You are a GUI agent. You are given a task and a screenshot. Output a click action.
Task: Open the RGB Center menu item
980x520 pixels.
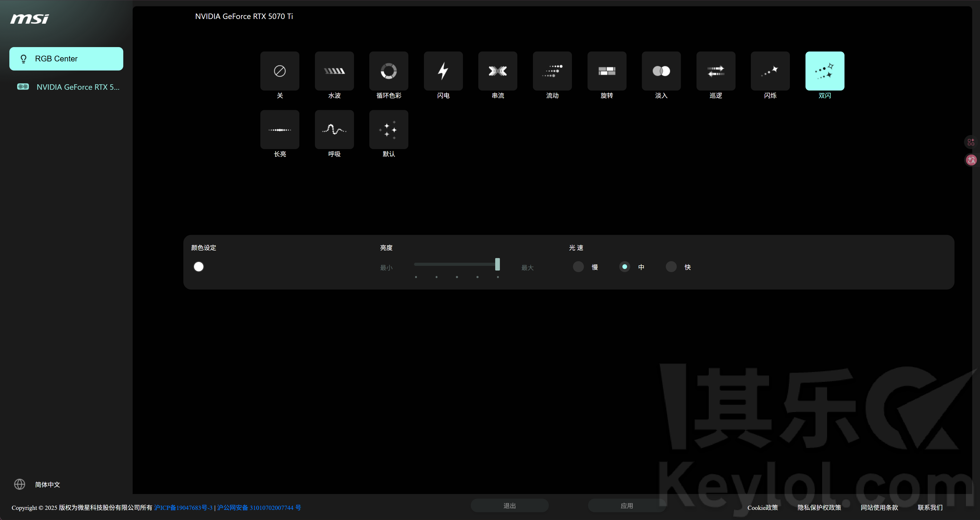(x=66, y=59)
